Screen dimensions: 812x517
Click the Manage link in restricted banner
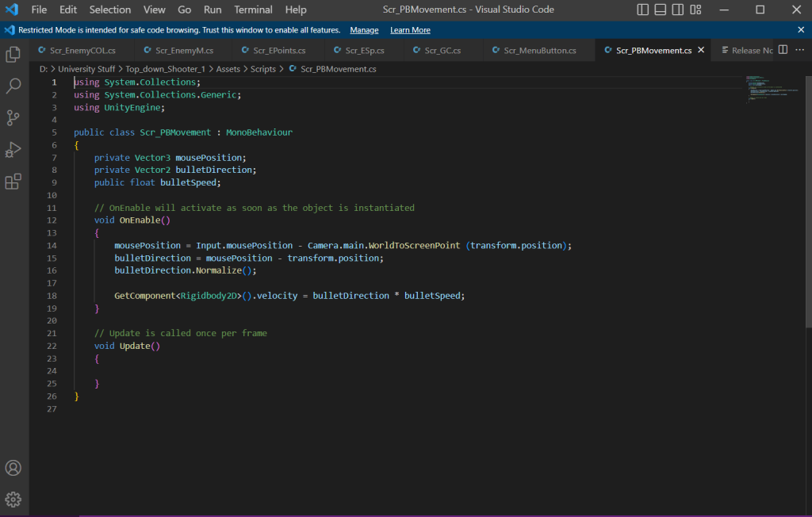364,30
